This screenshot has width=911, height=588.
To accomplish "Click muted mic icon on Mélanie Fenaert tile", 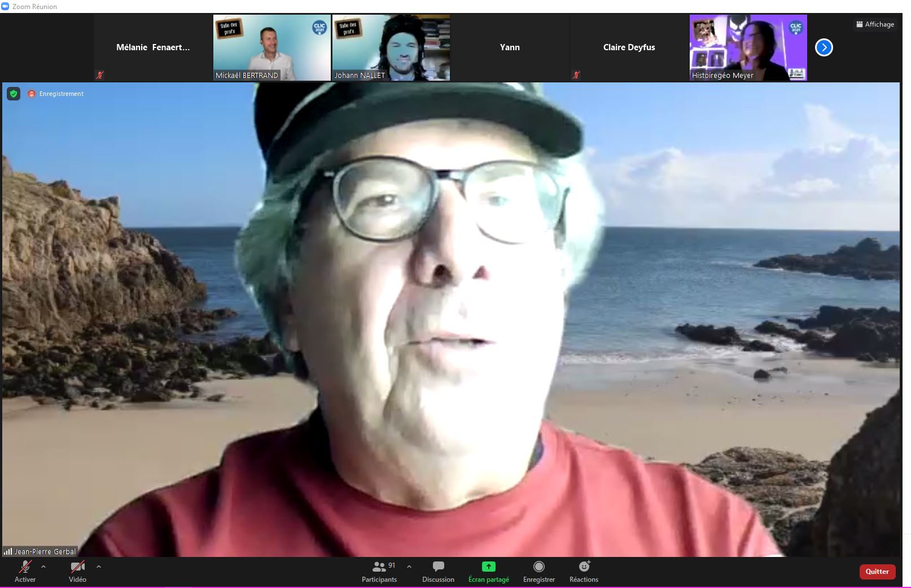I will tap(100, 75).
